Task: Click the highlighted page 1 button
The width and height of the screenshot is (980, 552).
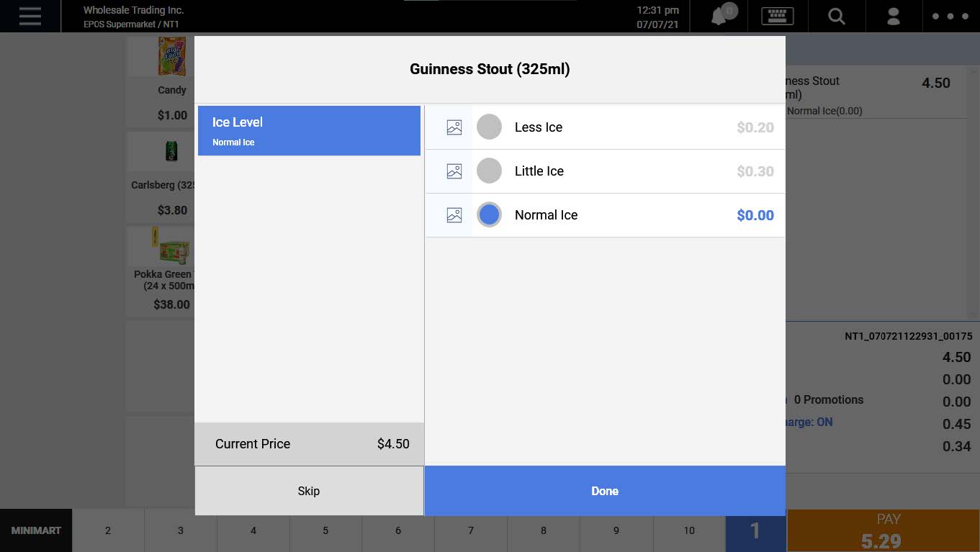Action: pyautogui.click(x=755, y=530)
